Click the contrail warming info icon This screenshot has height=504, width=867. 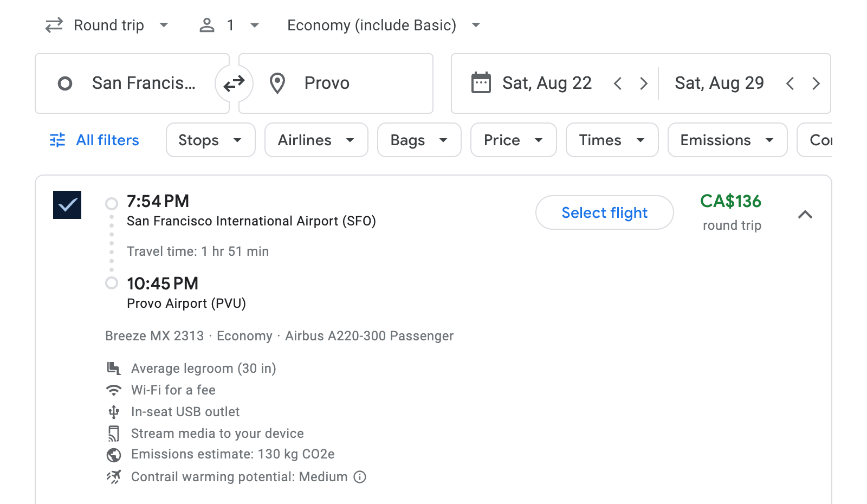(360, 477)
